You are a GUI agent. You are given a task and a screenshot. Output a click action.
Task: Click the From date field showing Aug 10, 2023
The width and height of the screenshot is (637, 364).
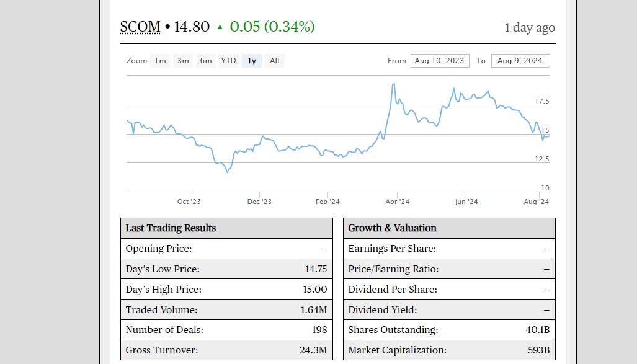point(440,60)
